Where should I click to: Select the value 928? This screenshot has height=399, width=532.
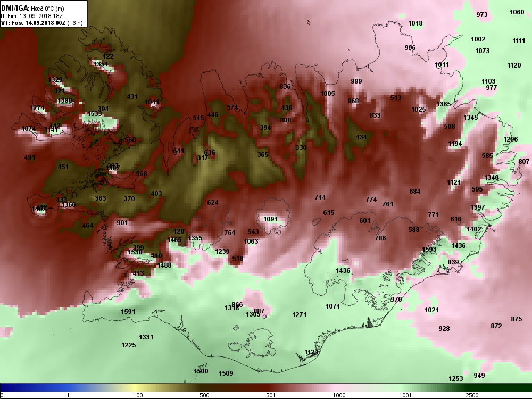point(444,329)
